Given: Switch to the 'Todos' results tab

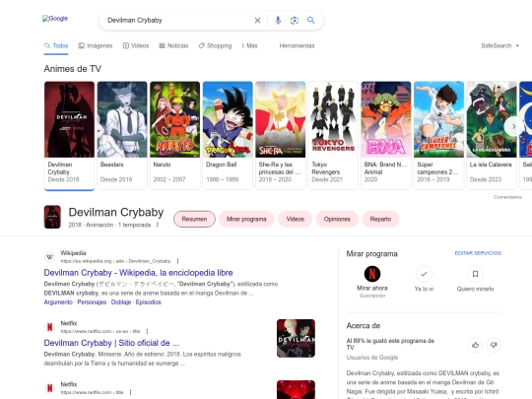Looking at the screenshot, I should (x=56, y=45).
